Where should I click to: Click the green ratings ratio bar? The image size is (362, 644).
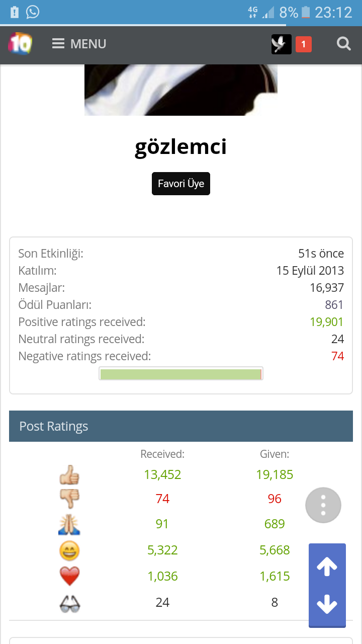pos(180,374)
